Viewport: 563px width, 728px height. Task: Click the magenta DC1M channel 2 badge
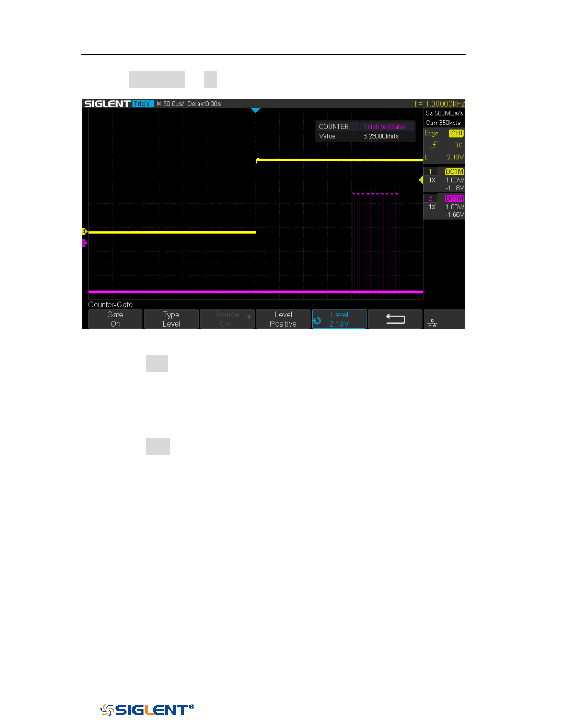point(455,198)
